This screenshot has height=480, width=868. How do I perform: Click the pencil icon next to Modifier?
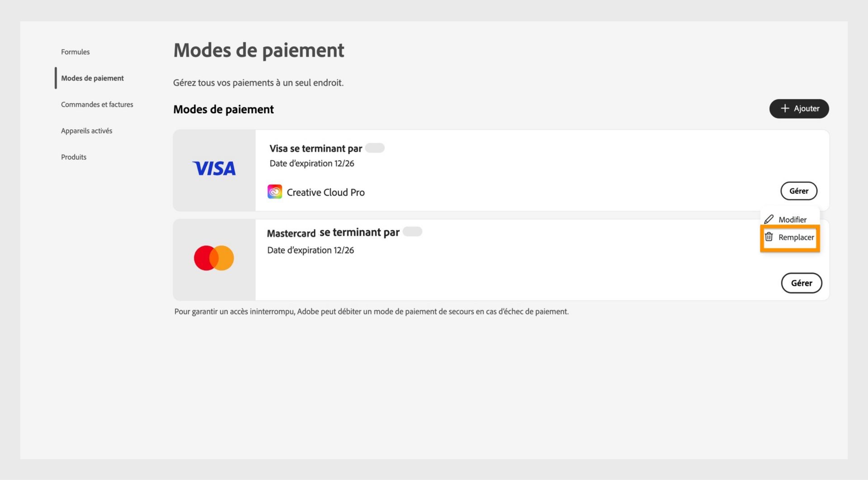(770, 219)
